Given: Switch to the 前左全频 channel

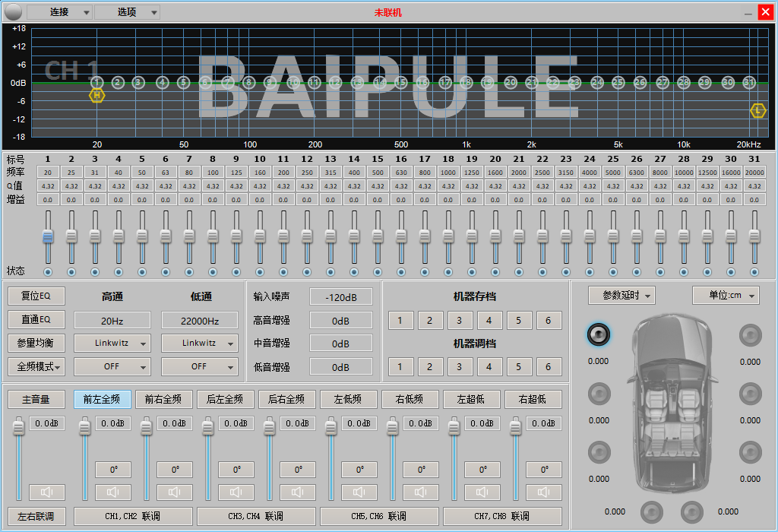Looking at the screenshot, I should click(103, 400).
